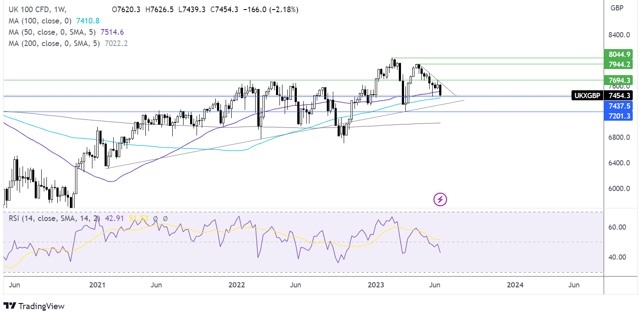Open the TradingView logo link
The width and height of the screenshot is (644, 313).
point(34,306)
